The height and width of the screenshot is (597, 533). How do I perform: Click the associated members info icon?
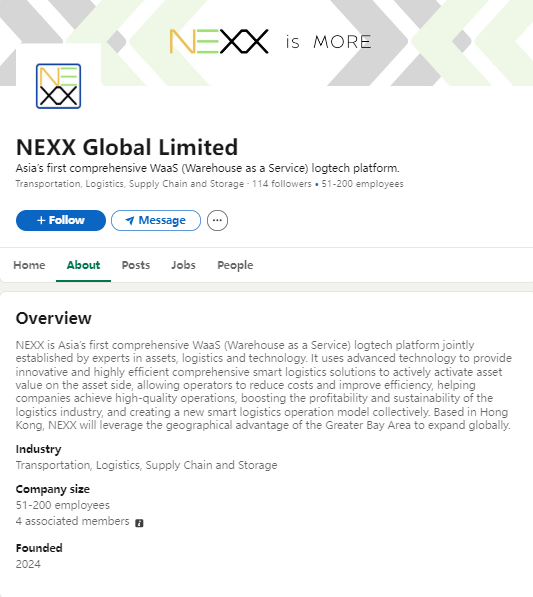click(139, 523)
